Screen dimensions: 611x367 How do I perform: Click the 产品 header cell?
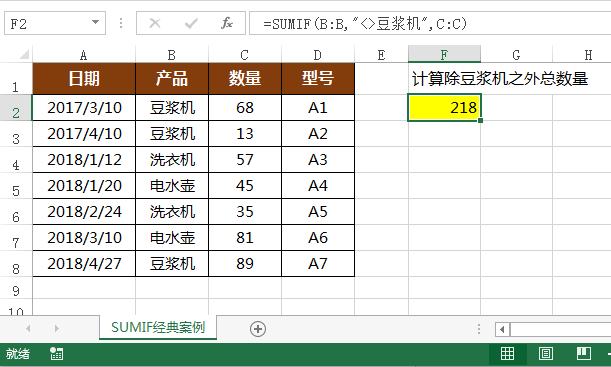tap(172, 79)
